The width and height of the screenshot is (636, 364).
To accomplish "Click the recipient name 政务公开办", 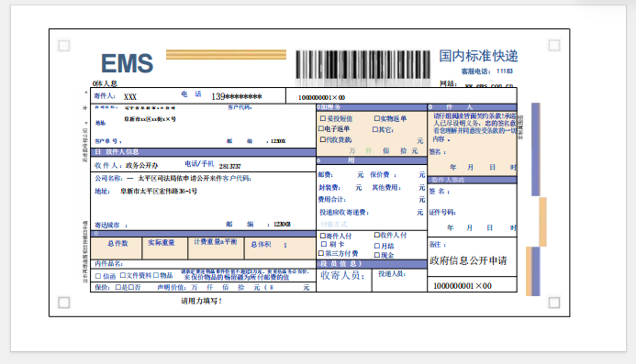I will [142, 165].
